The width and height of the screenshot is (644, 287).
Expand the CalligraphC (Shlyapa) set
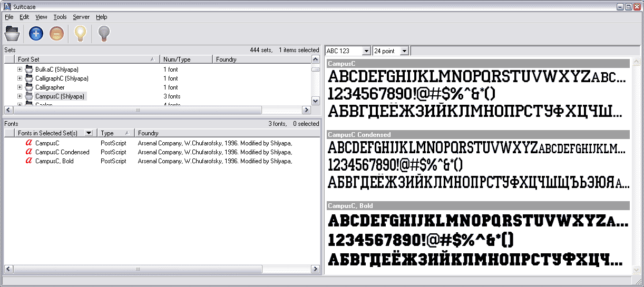click(19, 78)
